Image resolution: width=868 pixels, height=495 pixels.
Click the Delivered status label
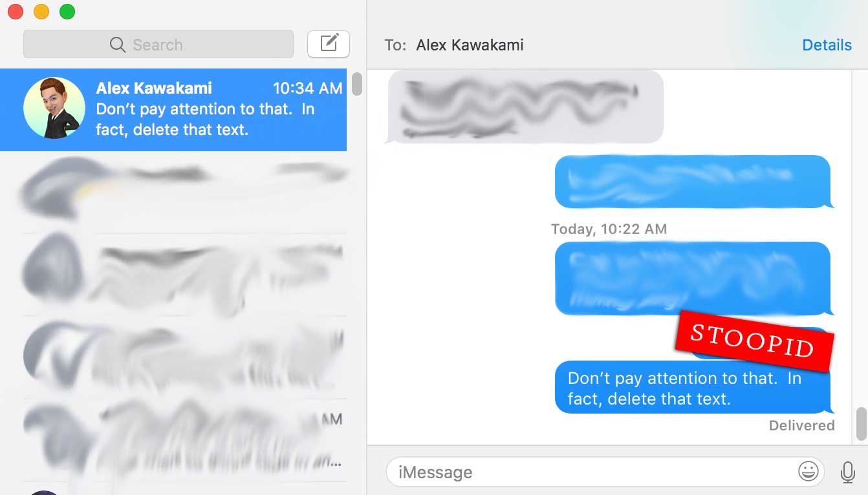pos(802,426)
